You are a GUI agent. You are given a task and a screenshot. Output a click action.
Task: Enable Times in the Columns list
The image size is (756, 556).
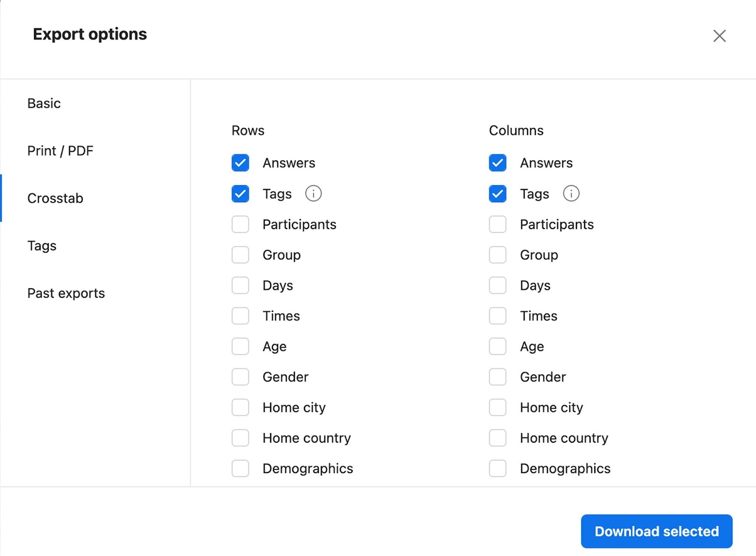pos(498,316)
